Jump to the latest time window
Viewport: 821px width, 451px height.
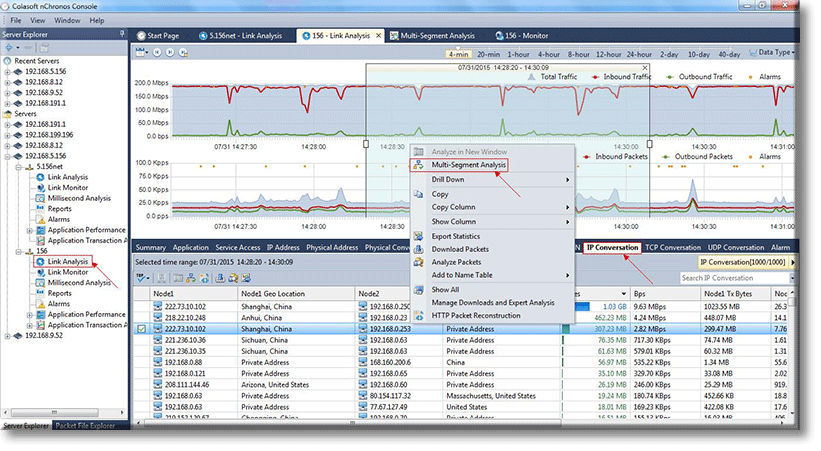click(183, 52)
